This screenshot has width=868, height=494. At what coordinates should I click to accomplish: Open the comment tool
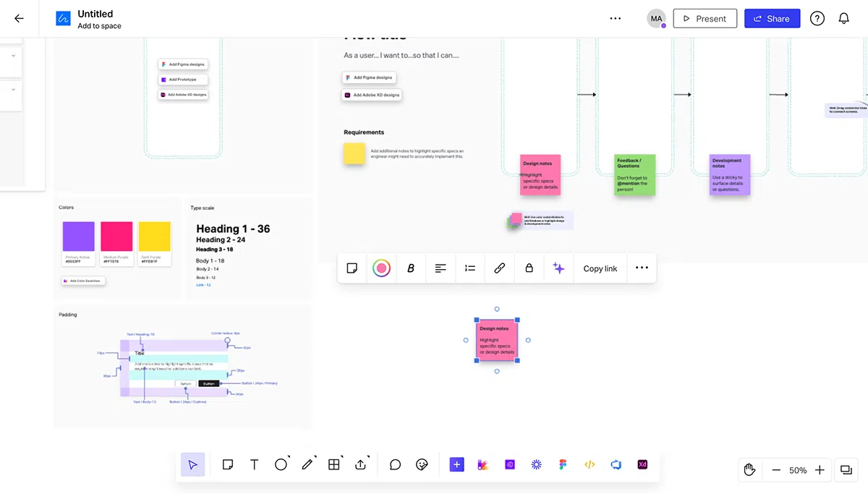point(395,465)
